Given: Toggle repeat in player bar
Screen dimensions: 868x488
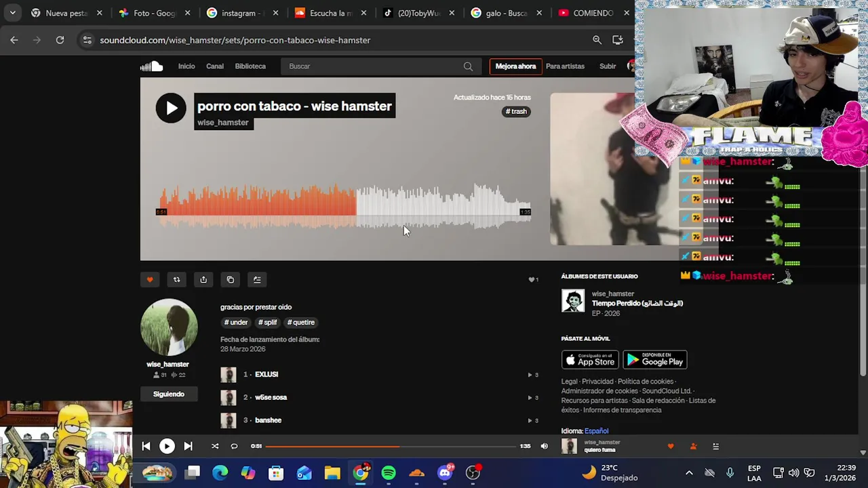Looking at the screenshot, I should point(234,446).
